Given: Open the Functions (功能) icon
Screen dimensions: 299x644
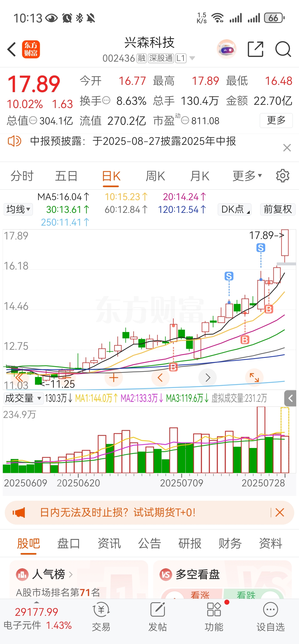Looking at the screenshot, I should pos(214,609).
